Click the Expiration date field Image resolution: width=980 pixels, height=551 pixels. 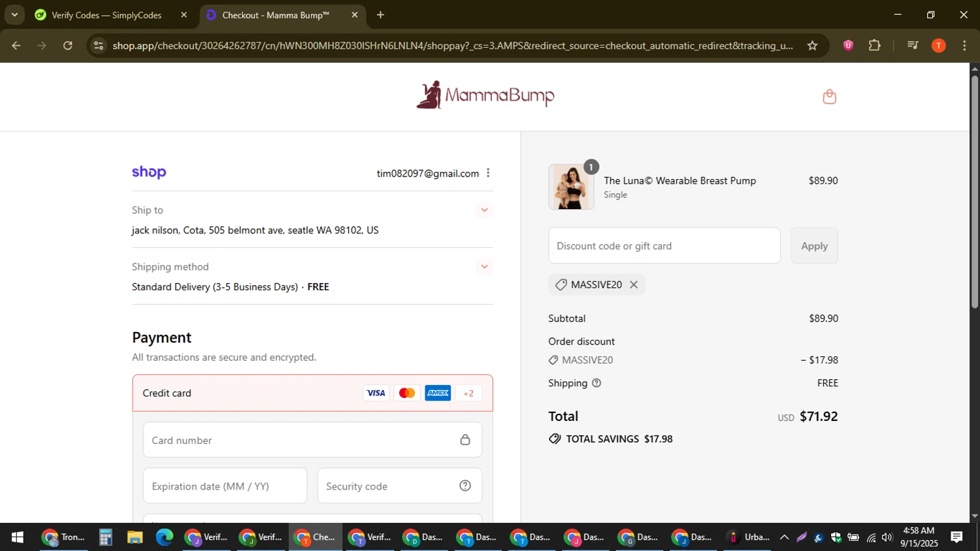pyautogui.click(x=225, y=486)
